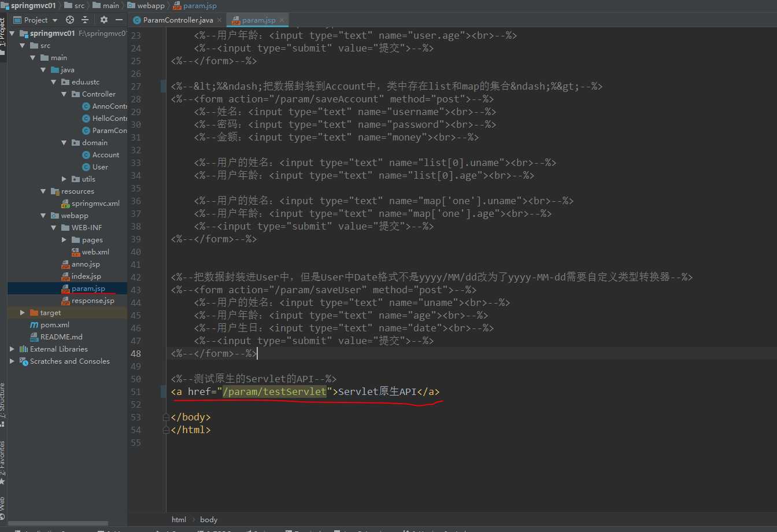The width and height of the screenshot is (777, 532).
Task: Open the Project view dropdown
Action: (x=36, y=20)
